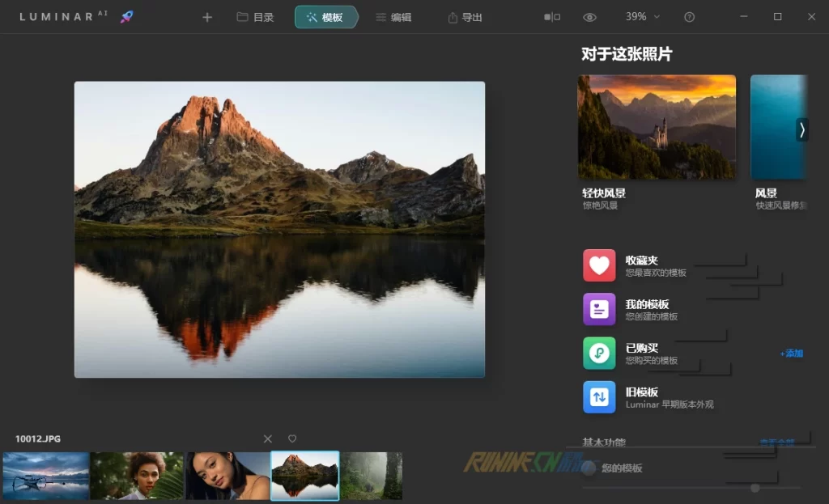
Task: Click the plus icon to add photos
Action: pos(207,17)
